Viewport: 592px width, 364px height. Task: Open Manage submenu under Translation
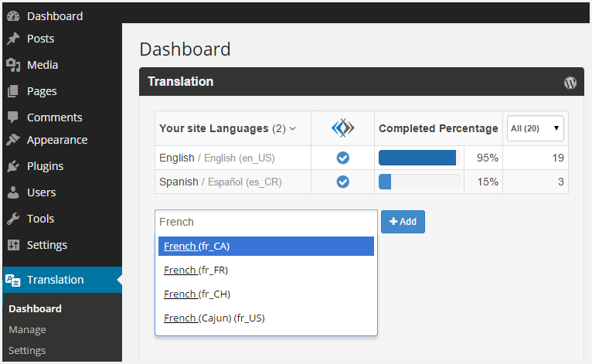(x=27, y=330)
